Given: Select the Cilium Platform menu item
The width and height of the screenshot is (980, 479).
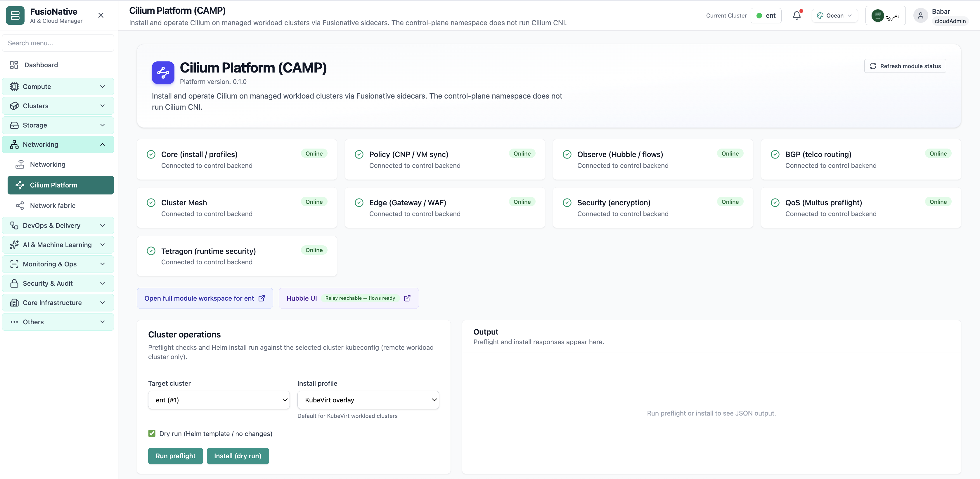Looking at the screenshot, I should coord(60,185).
